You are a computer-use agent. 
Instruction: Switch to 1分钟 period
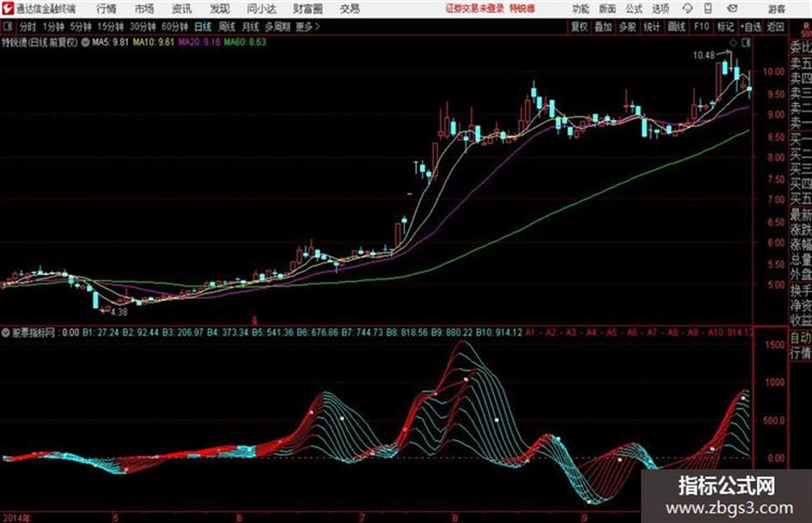(x=53, y=27)
